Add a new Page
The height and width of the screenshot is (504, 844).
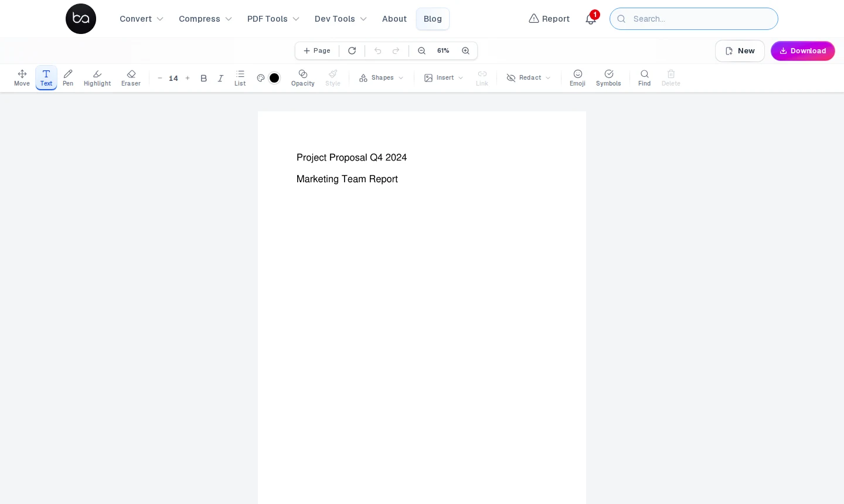(317, 51)
